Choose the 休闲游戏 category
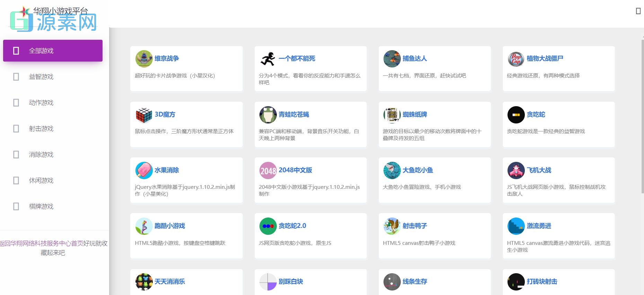 point(53,181)
